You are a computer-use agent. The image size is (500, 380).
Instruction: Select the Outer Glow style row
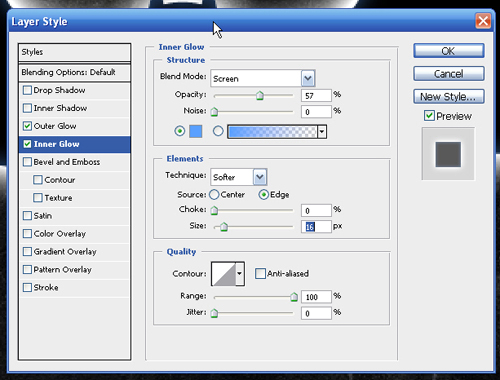pos(74,126)
